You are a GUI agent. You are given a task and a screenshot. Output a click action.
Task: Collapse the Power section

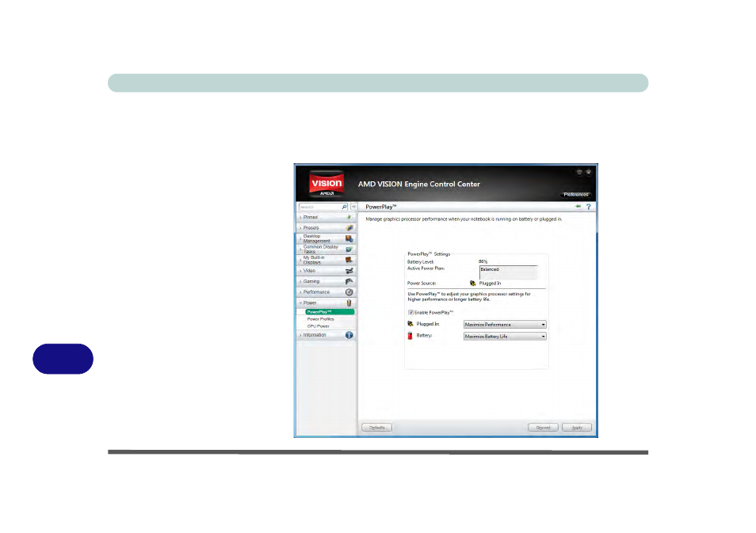coord(326,303)
